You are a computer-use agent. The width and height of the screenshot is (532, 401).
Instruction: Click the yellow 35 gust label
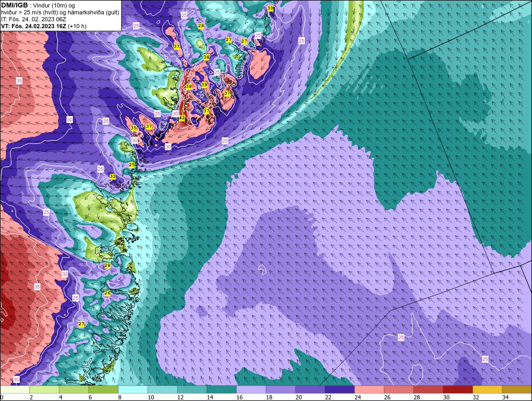[134, 128]
